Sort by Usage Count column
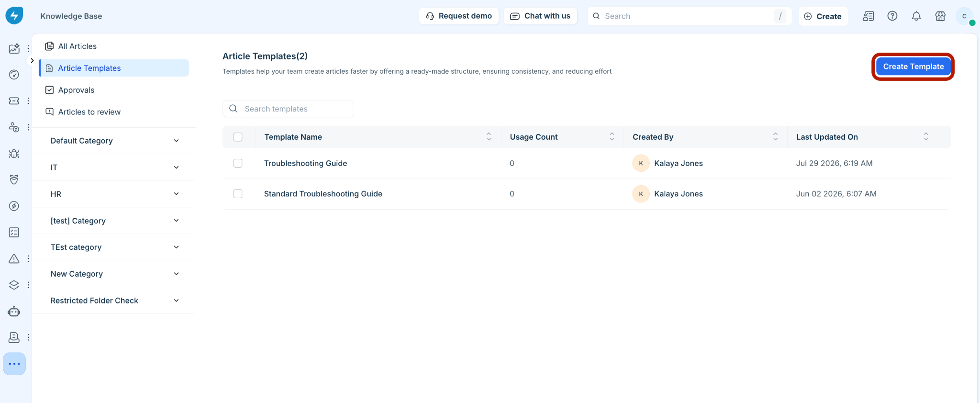 pos(612,137)
